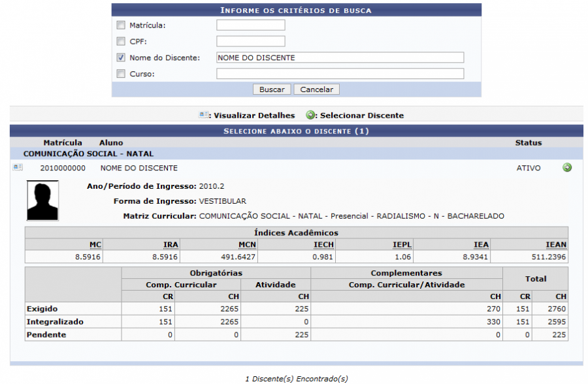
Task: Toggle the Curso criteria checkbox
Action: (x=120, y=74)
